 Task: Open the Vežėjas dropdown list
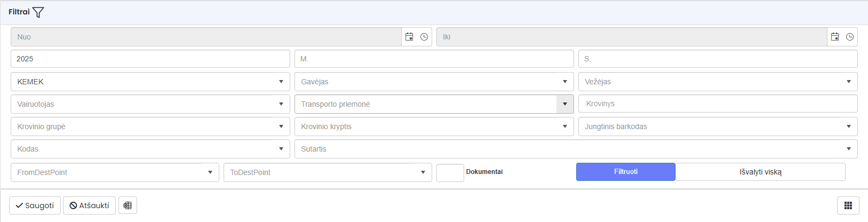pos(848,82)
